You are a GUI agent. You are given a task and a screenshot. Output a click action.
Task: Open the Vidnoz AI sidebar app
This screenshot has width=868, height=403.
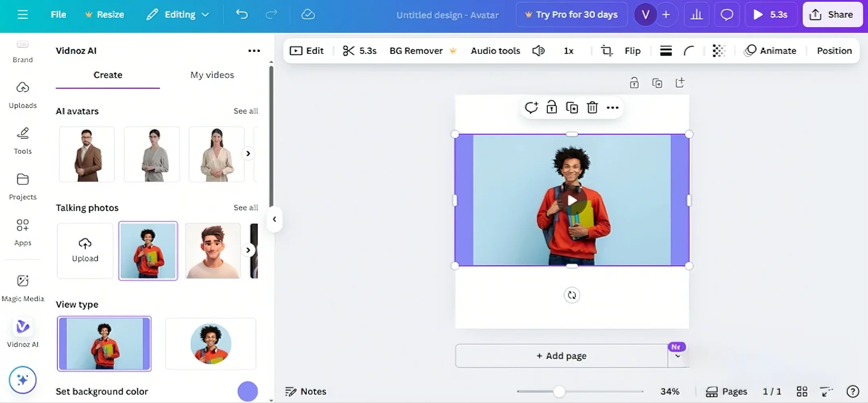23,333
